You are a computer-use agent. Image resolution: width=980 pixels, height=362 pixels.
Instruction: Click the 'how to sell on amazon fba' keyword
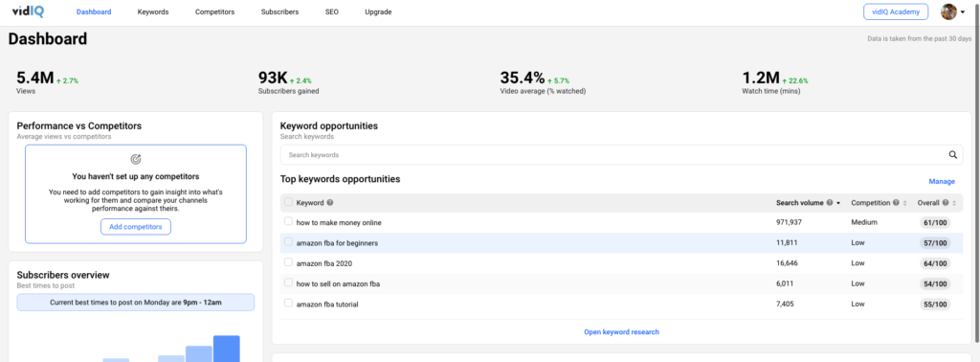click(x=338, y=283)
